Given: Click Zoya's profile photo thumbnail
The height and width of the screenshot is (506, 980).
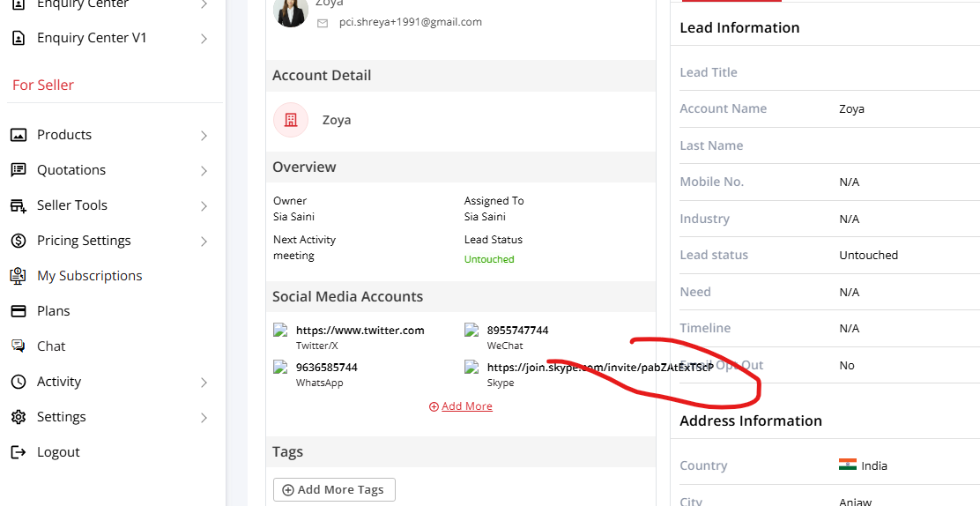Looking at the screenshot, I should [x=291, y=12].
